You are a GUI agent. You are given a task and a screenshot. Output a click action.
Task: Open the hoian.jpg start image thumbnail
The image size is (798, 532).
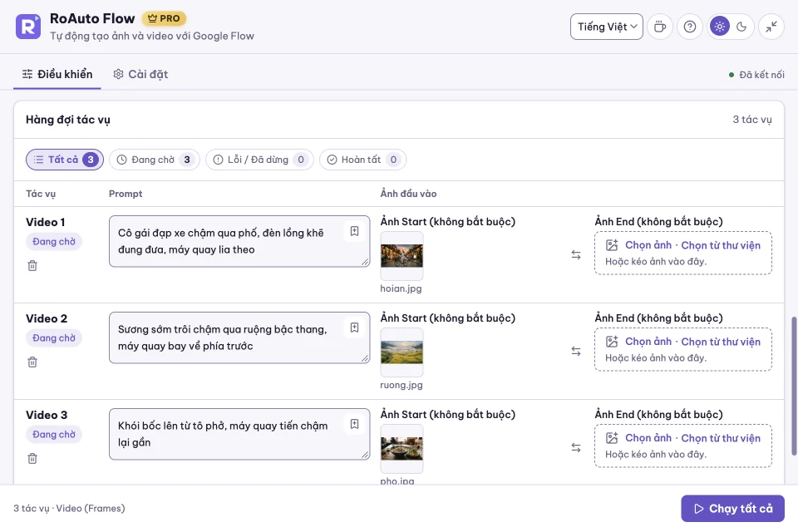click(401, 255)
